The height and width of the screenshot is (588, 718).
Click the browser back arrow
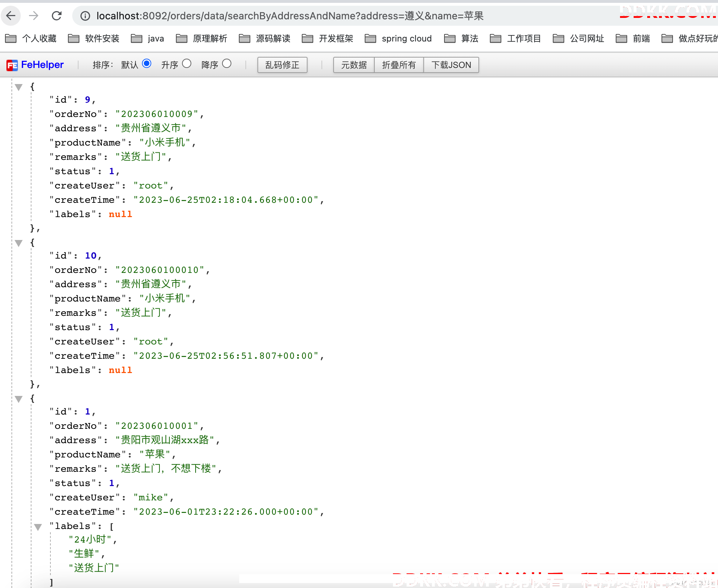11,16
